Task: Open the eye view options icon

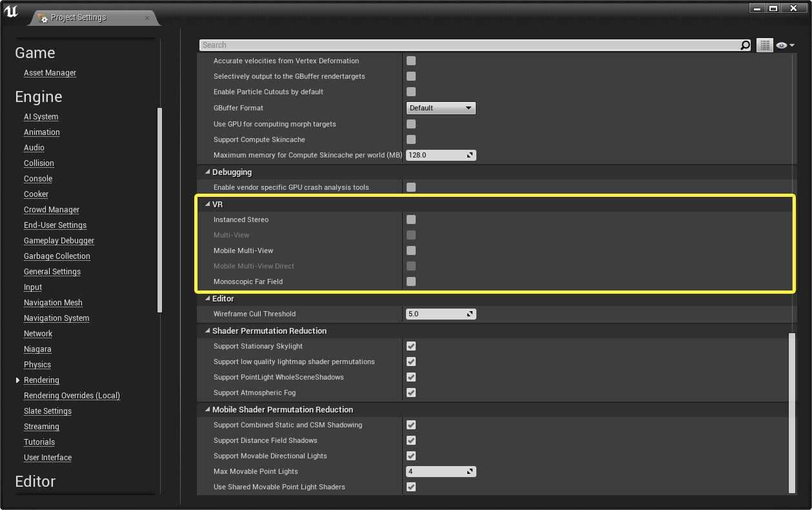Action: coord(785,45)
